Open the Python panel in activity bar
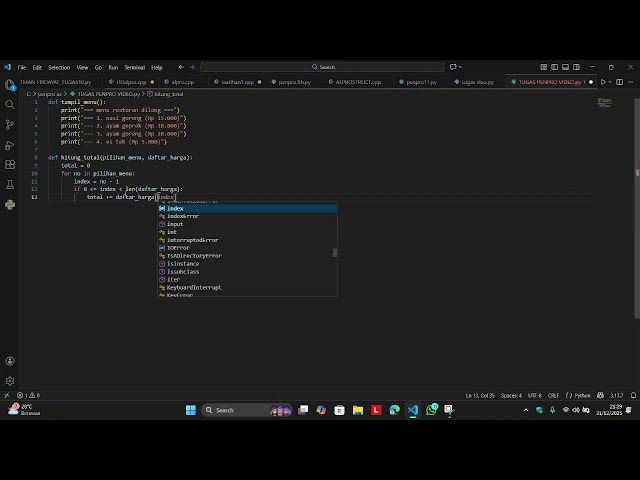 [10, 204]
